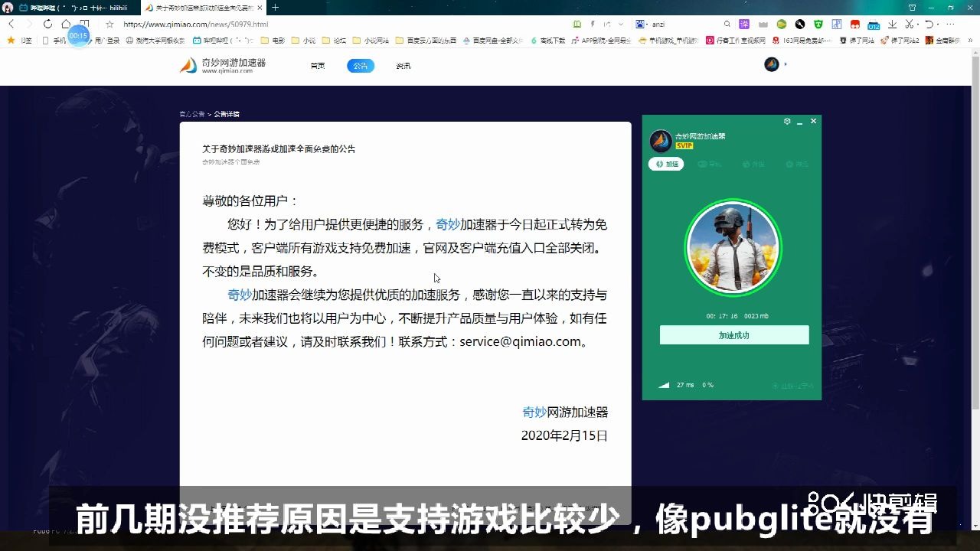Open the 论坛 bookmark folder
The height and width of the screenshot is (551, 980).
click(334, 41)
